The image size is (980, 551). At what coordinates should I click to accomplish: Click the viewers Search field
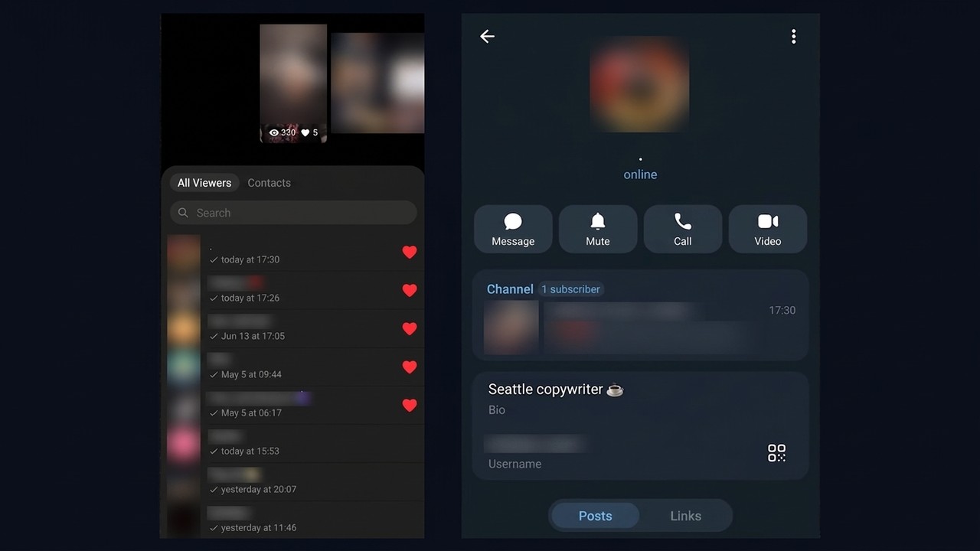(293, 213)
